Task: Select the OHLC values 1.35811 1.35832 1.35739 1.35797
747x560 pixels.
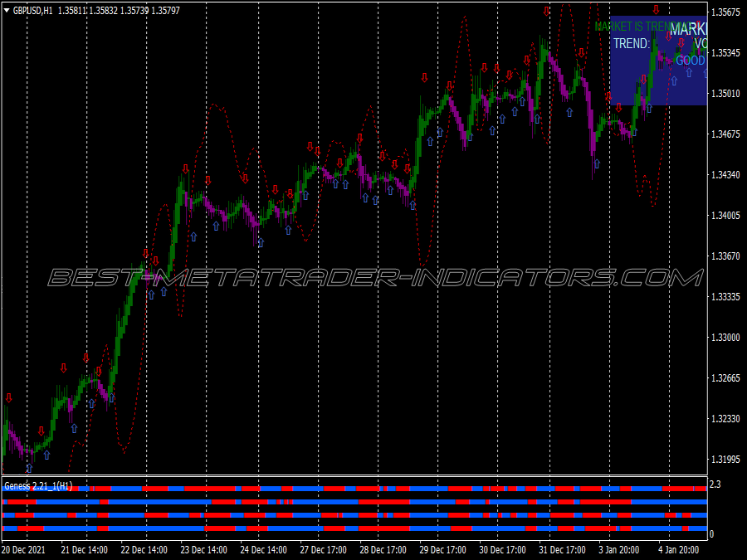Action: (x=119, y=11)
